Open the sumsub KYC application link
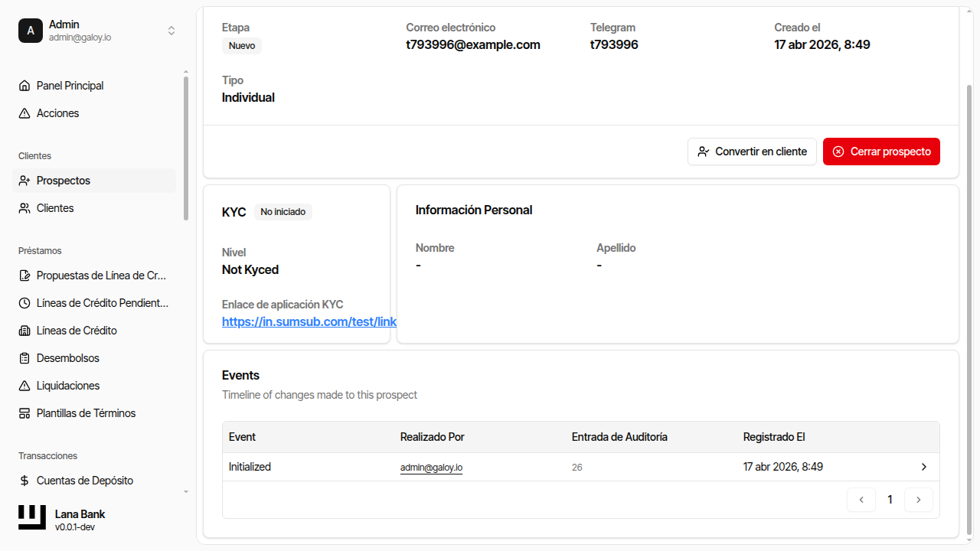980x551 pixels. (309, 321)
